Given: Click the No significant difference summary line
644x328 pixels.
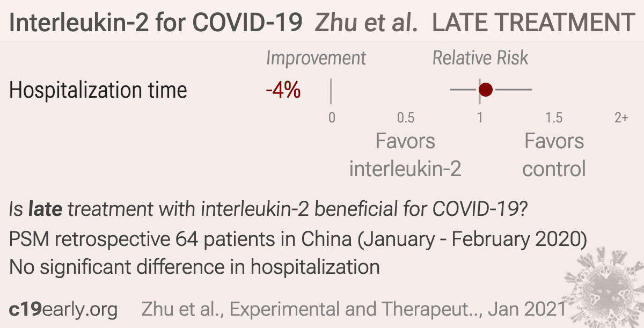Looking at the screenshot, I should (194, 267).
